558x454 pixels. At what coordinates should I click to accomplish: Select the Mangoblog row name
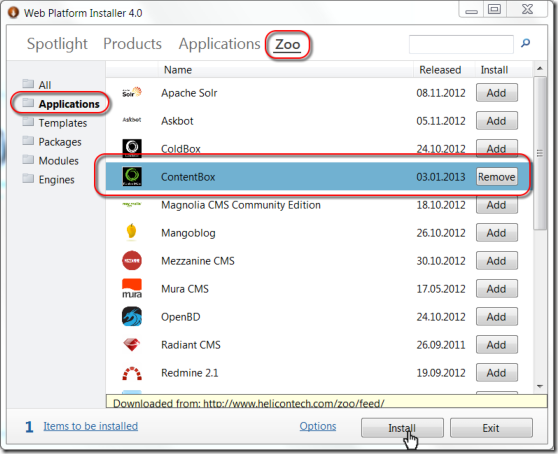(188, 233)
